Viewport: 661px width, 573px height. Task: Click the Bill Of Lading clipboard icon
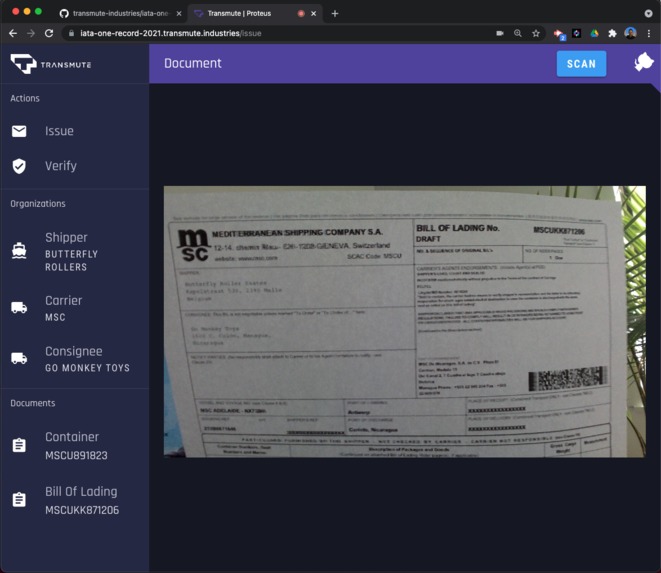[19, 500]
